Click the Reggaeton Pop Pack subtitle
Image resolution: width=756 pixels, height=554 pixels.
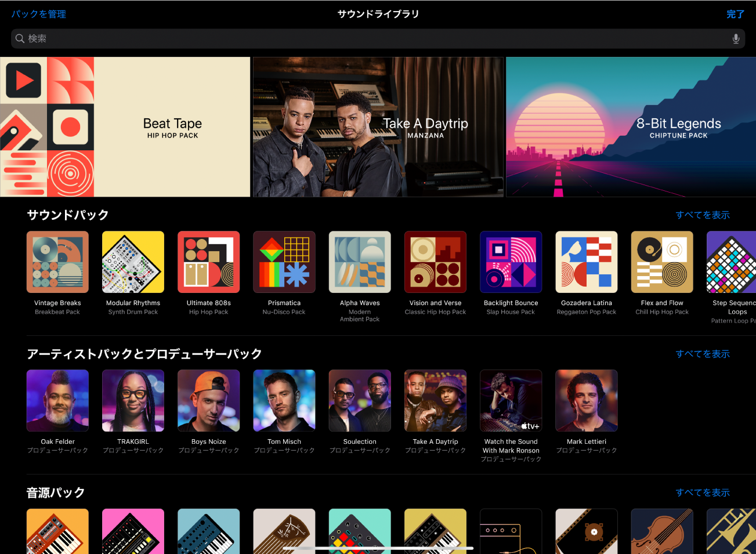pyautogui.click(x=587, y=312)
